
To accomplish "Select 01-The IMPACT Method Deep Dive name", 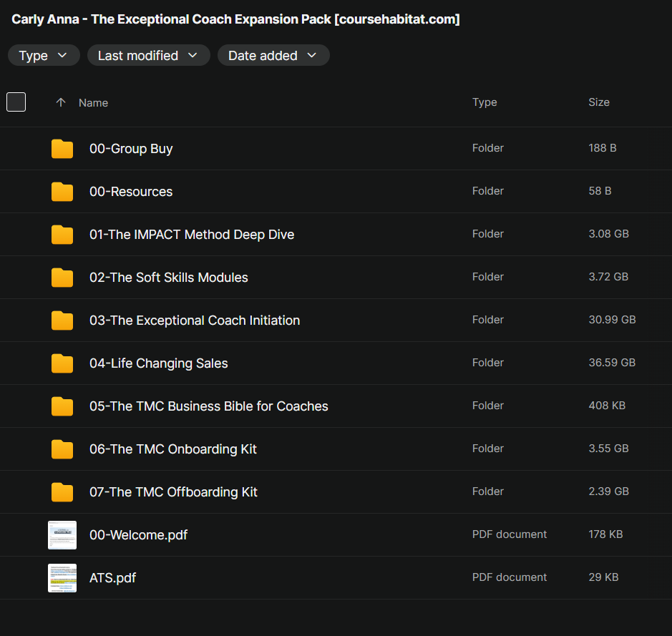I will [192, 234].
